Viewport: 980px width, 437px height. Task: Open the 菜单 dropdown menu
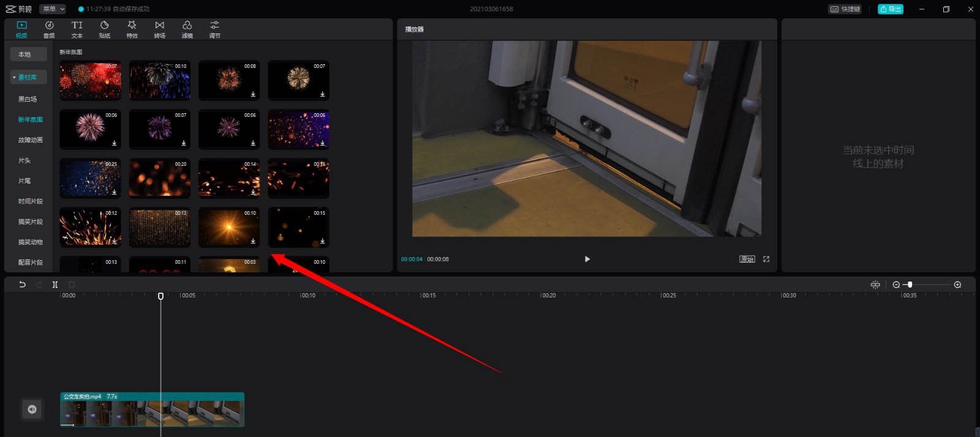coord(53,9)
